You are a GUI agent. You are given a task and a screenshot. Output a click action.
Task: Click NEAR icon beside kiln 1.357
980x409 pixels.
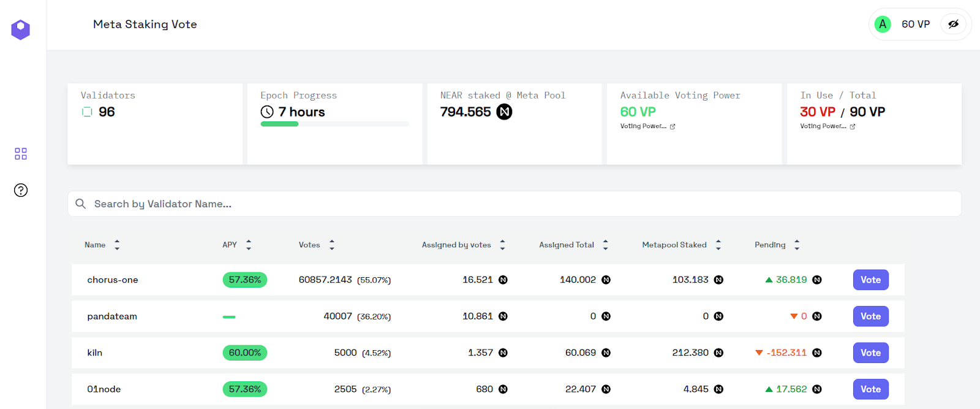click(503, 353)
